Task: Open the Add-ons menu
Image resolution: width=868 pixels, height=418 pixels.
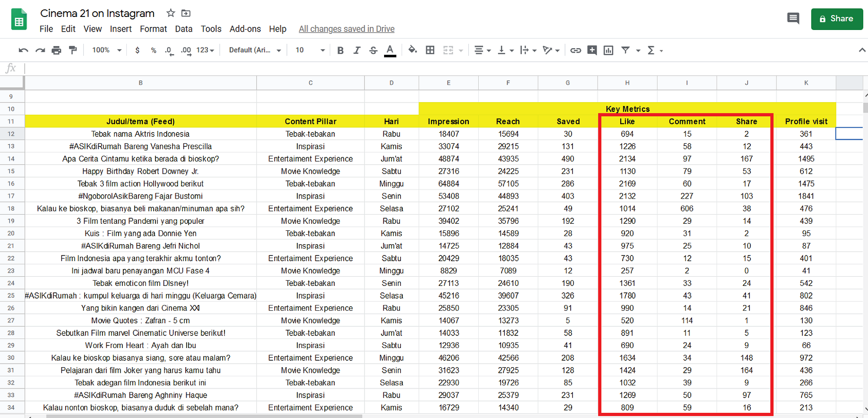Action: point(245,29)
